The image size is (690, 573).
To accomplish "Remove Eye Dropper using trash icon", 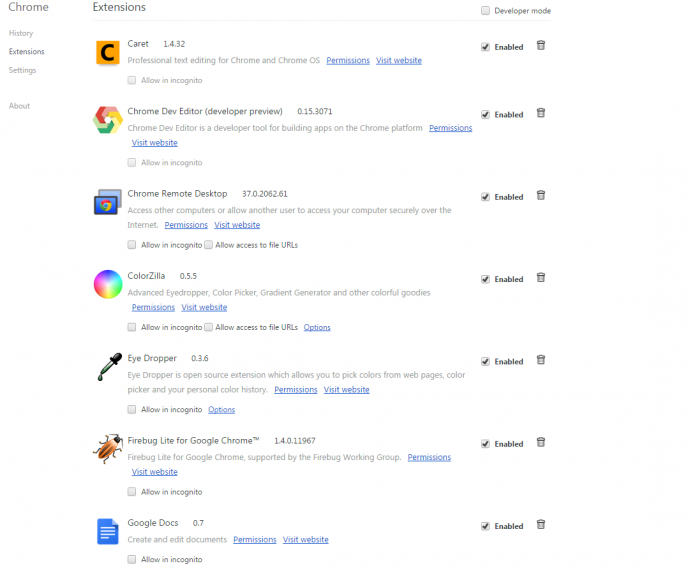I will coord(541,360).
